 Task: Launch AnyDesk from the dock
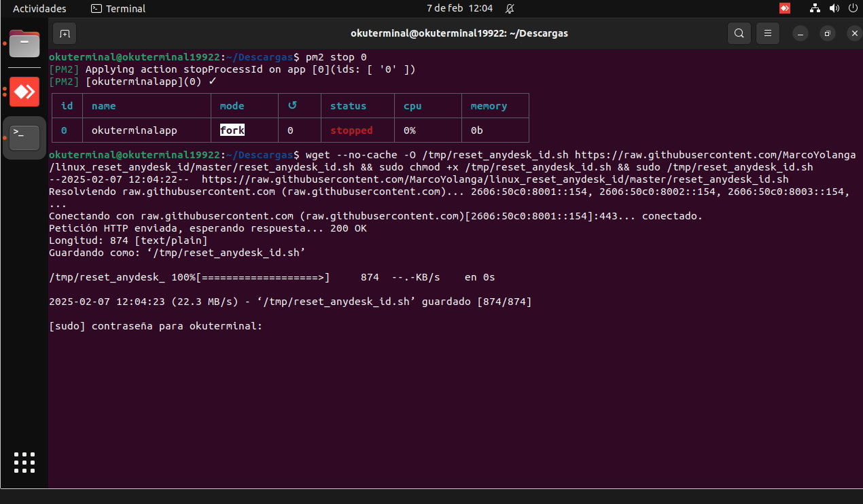(24, 92)
